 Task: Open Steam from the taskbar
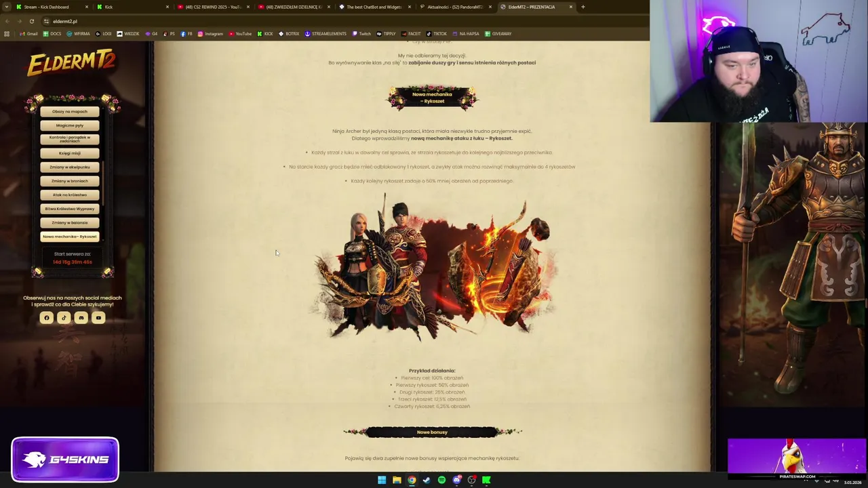coord(427,480)
